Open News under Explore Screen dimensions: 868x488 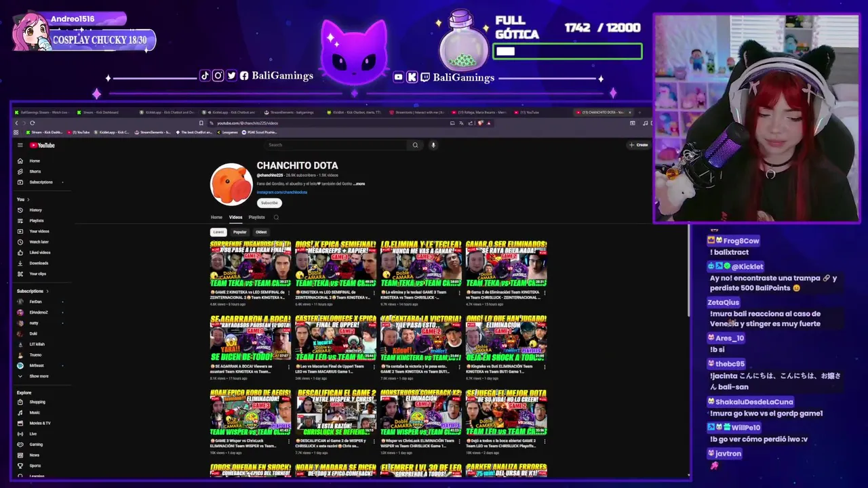pyautogui.click(x=35, y=455)
